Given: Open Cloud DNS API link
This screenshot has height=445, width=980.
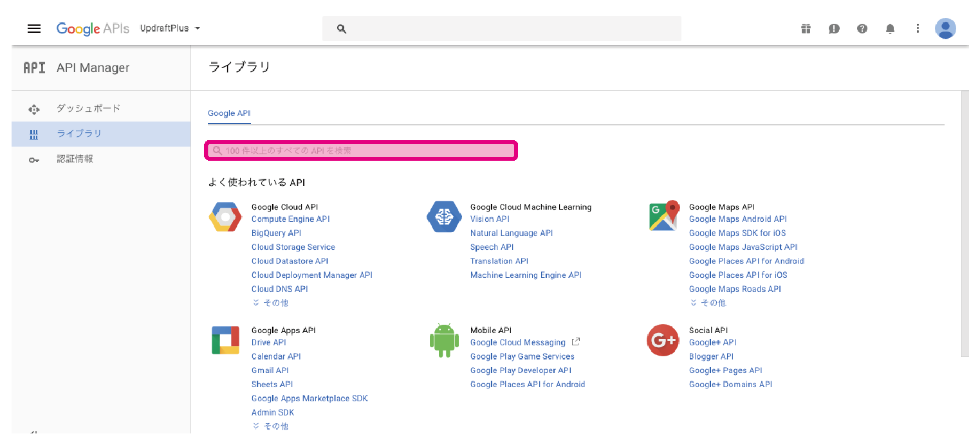Looking at the screenshot, I should pos(280,289).
